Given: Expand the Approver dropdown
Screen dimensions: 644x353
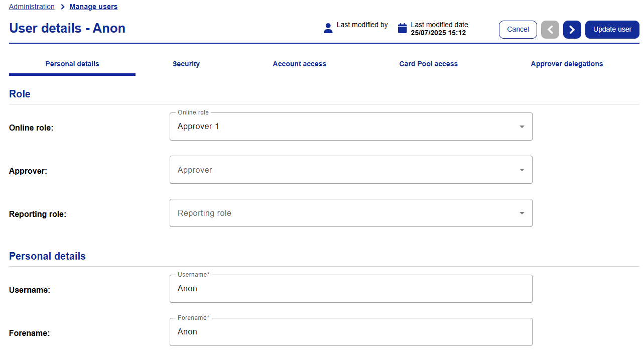Looking at the screenshot, I should point(351,170).
